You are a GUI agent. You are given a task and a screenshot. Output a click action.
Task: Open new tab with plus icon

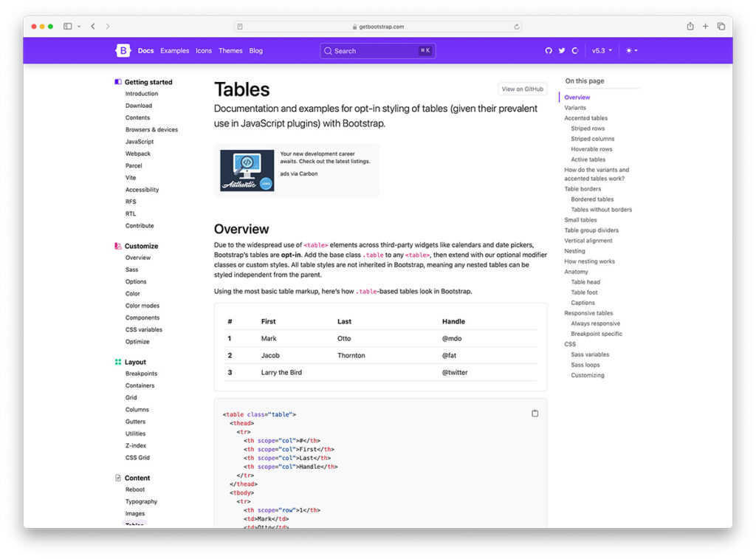705,26
